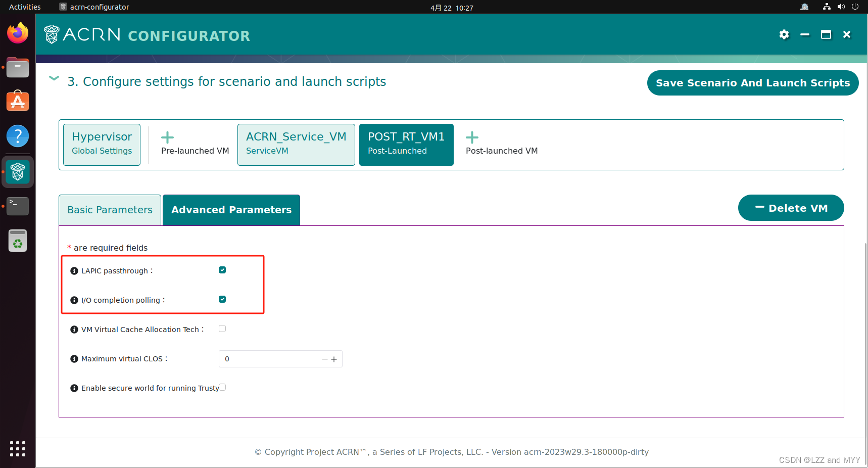
Task: Select Advanced Parameters tab
Action: pos(231,210)
